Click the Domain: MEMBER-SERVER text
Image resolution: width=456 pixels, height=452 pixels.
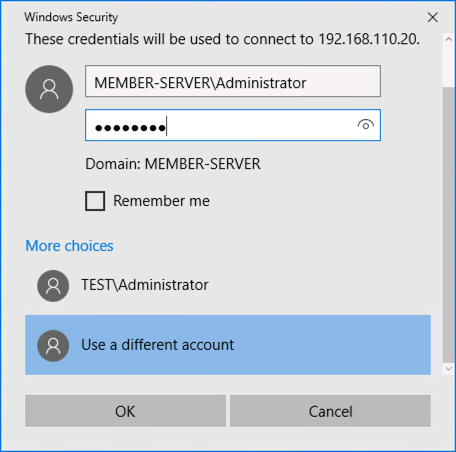(x=173, y=164)
